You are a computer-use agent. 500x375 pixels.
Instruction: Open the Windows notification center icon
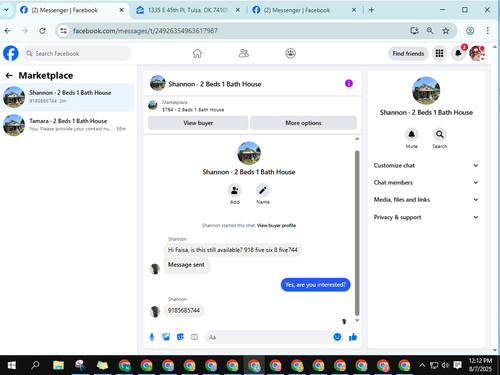point(457,365)
